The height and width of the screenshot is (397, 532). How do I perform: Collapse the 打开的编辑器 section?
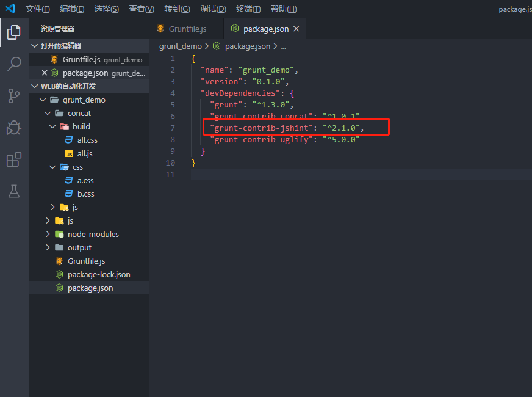point(35,46)
